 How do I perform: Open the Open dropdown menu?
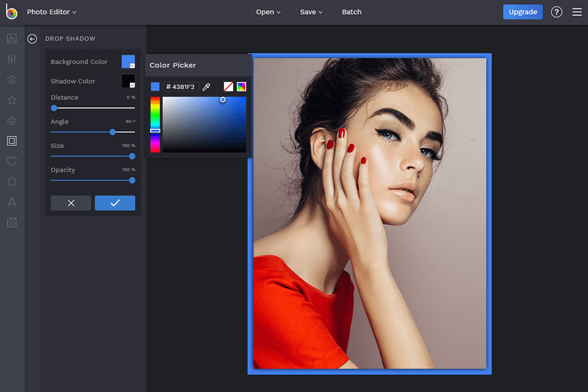[268, 11]
